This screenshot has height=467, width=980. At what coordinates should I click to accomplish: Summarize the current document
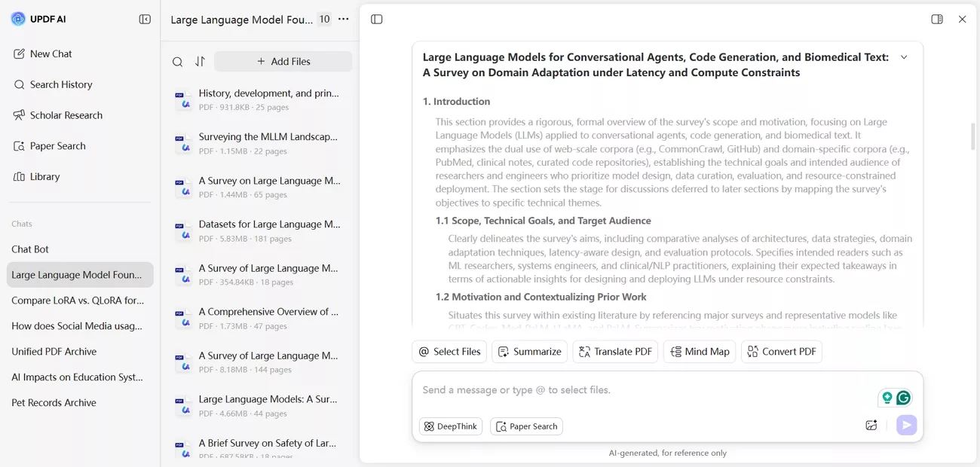(529, 351)
